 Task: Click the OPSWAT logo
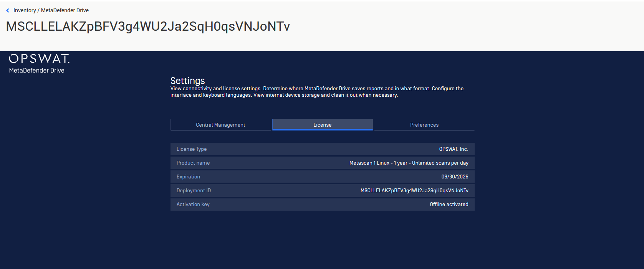(x=39, y=58)
